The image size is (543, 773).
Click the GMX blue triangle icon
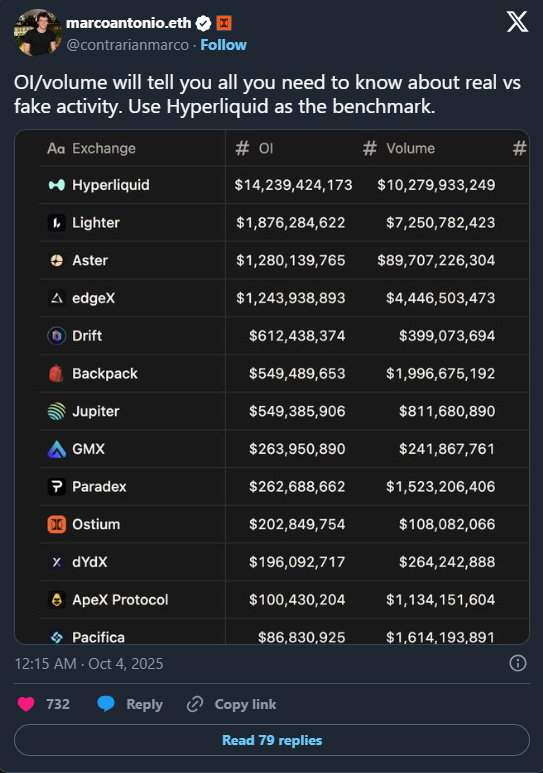(x=57, y=449)
